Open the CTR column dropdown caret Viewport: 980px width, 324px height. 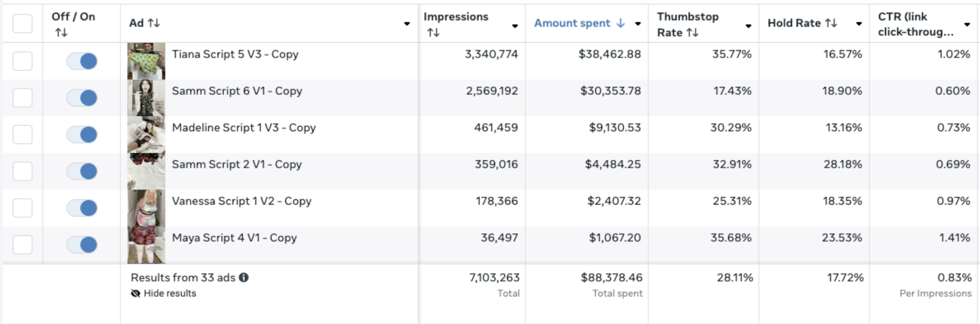click(x=967, y=24)
